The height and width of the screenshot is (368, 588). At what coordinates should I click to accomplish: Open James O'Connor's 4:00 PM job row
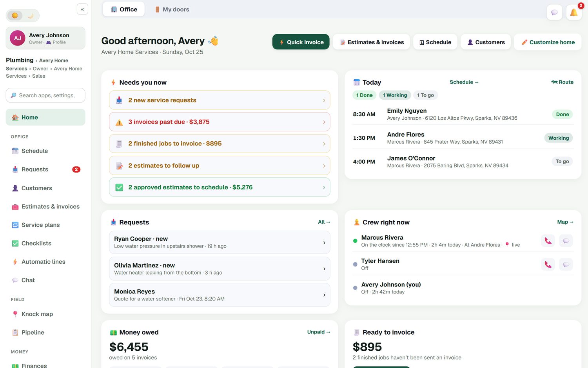point(463,161)
